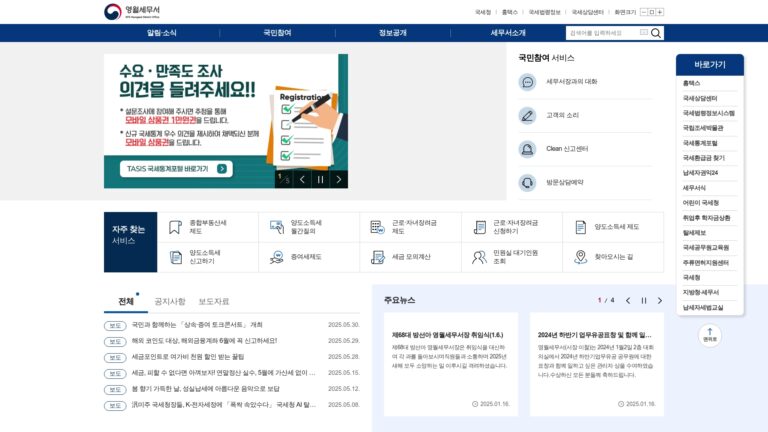Viewport: 768px width, 432px height.
Task: Open the 알림·소식 menu
Action: pos(162,33)
